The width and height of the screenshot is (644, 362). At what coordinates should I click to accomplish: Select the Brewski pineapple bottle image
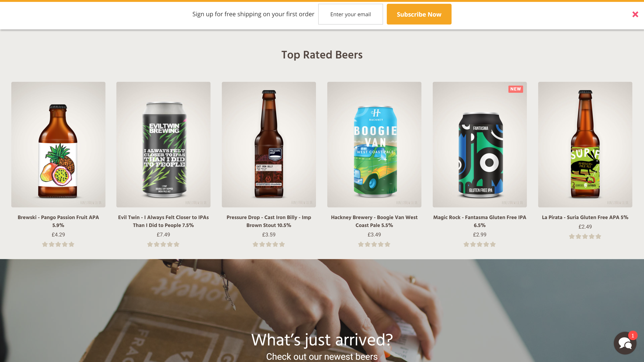click(x=58, y=144)
